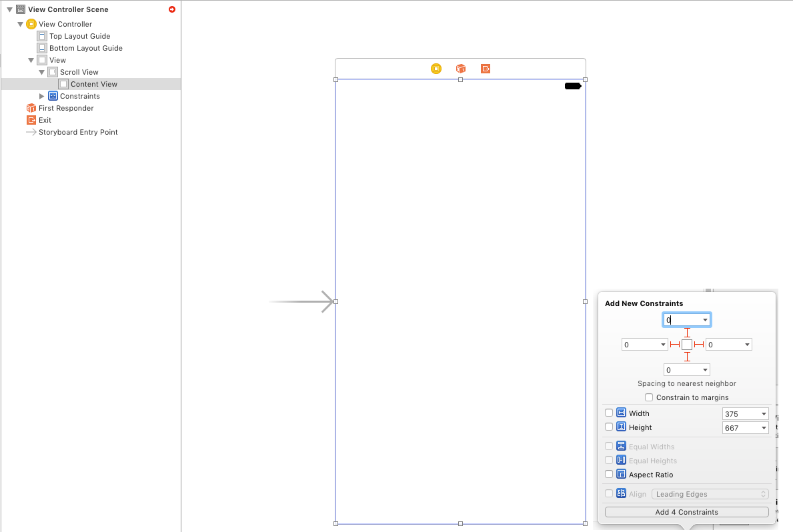The image size is (793, 532).
Task: Check the Width constraint checkbox
Action: (609, 412)
